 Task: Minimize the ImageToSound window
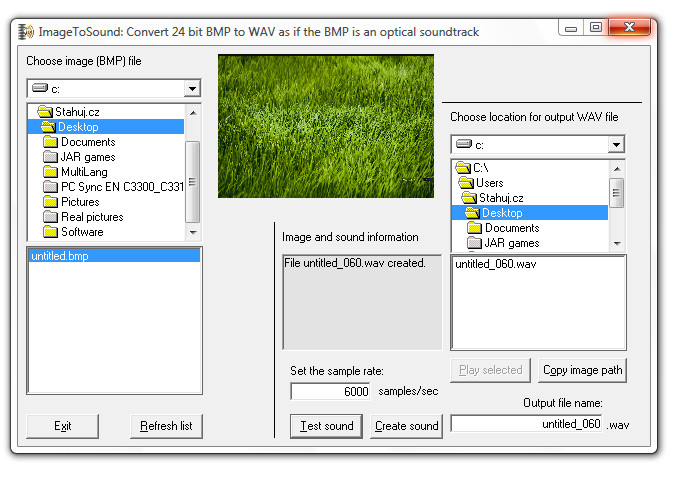click(x=571, y=28)
